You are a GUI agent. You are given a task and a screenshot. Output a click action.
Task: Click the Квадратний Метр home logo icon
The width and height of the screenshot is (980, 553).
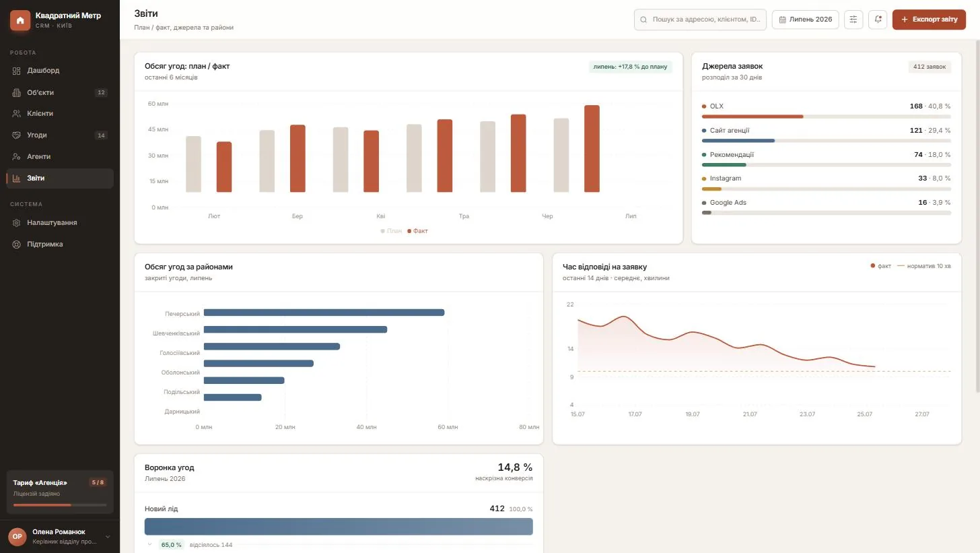pos(20,20)
